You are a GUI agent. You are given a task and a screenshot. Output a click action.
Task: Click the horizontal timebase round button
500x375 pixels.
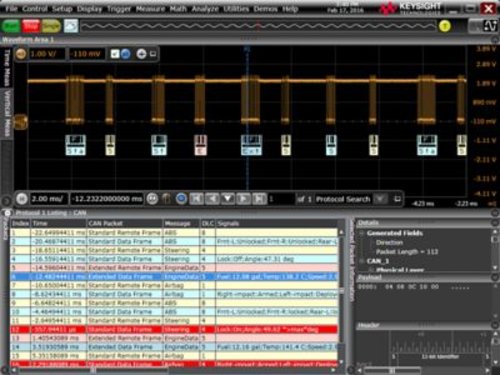(22, 199)
